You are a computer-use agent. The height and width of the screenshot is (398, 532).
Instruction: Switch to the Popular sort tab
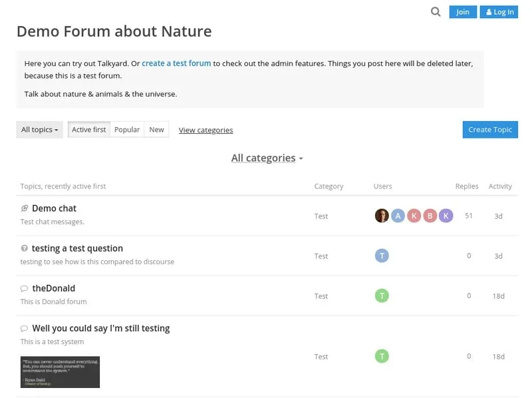click(x=127, y=130)
